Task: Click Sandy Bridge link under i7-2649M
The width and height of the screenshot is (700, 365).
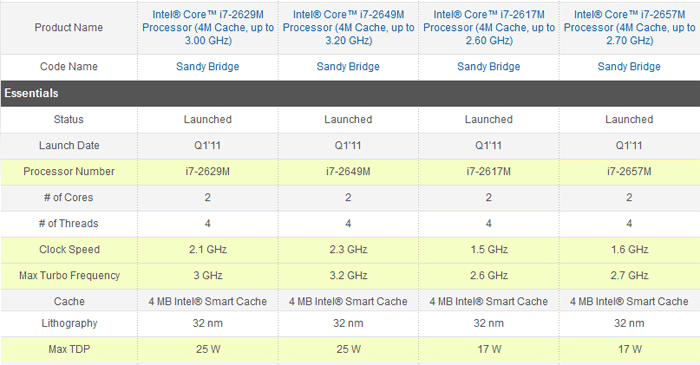Action: click(x=348, y=66)
